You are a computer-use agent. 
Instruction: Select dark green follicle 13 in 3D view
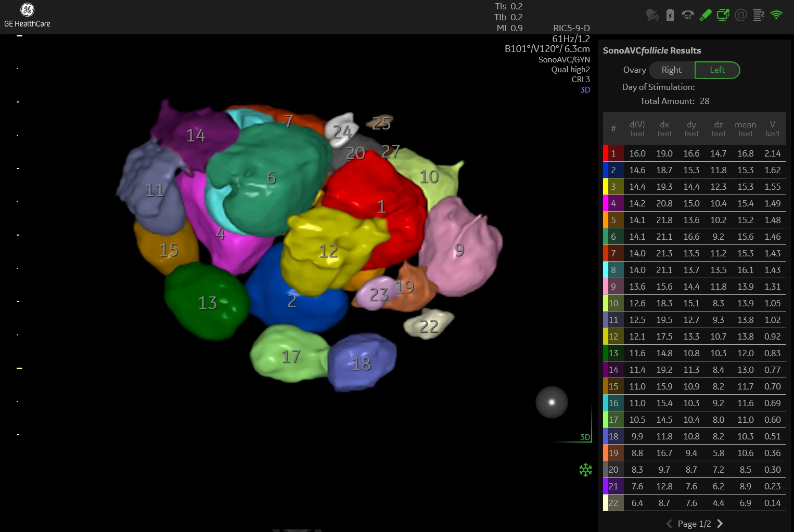pos(207,302)
